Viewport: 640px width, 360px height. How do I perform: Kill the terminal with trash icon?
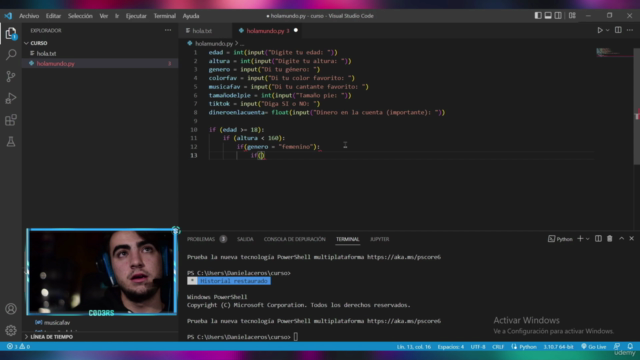tap(609, 239)
